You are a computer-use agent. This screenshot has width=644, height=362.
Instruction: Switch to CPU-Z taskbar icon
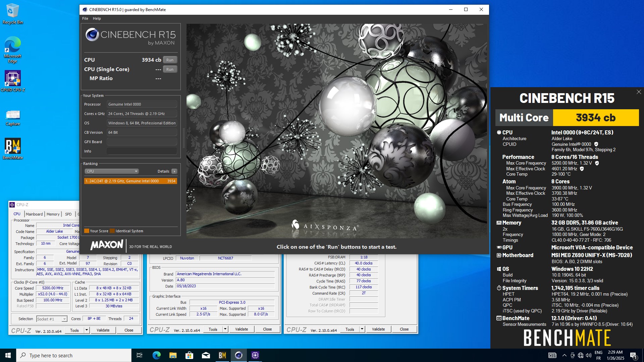click(x=255, y=355)
